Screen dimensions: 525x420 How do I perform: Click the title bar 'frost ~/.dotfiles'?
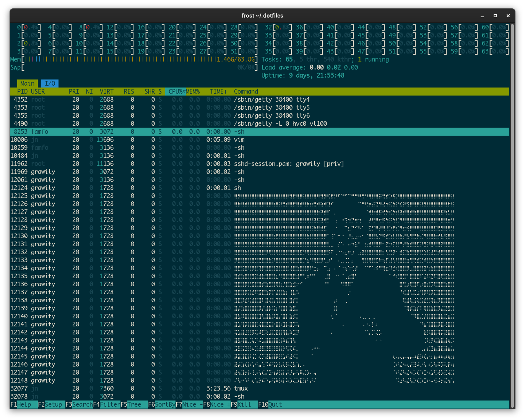(262, 16)
